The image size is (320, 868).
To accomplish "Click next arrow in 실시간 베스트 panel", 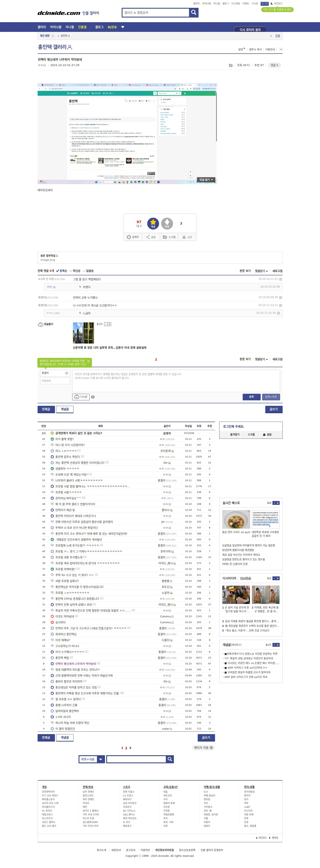I will pos(278,503).
